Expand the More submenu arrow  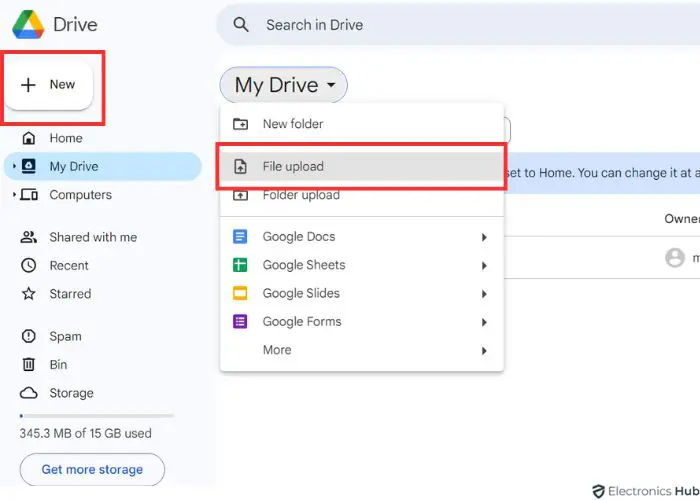484,351
